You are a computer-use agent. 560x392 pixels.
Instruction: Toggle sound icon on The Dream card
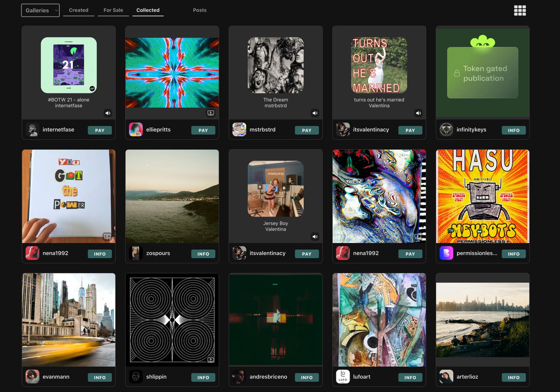coord(315,113)
